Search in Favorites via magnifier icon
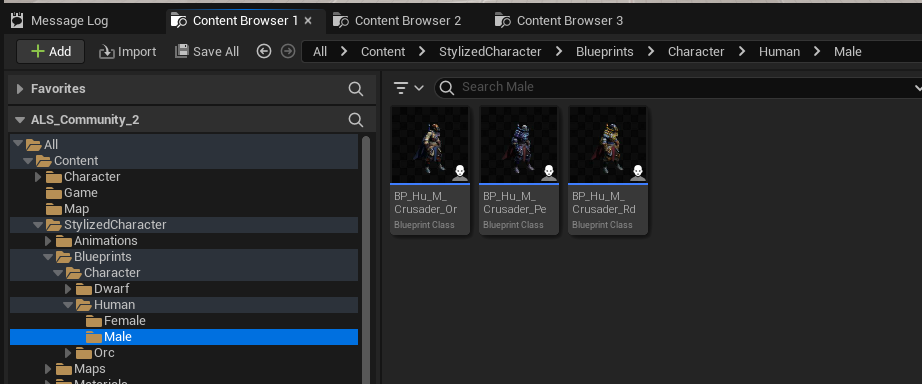Screen dimensions: 922x384 [356, 89]
